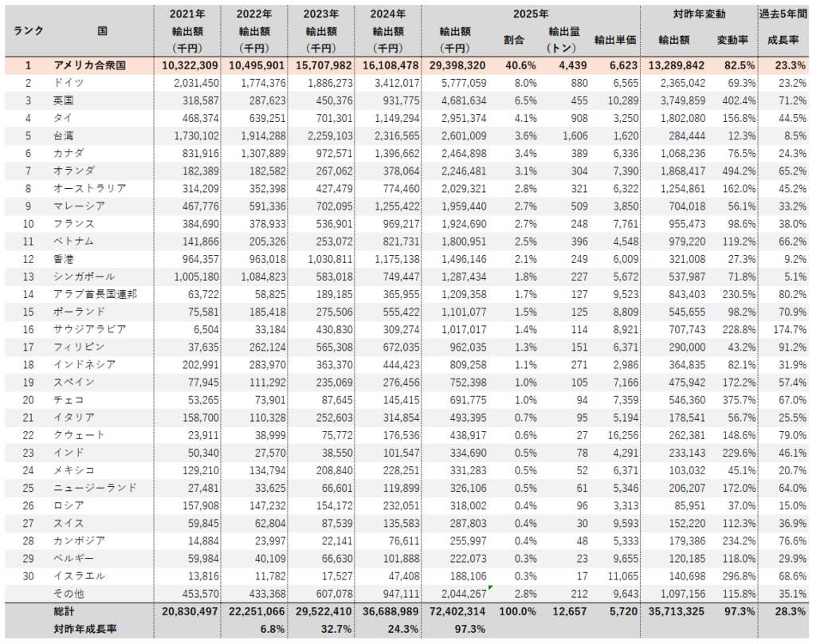Click the その他 row label
Viewport: 816px width, 644px height.
coord(69,593)
